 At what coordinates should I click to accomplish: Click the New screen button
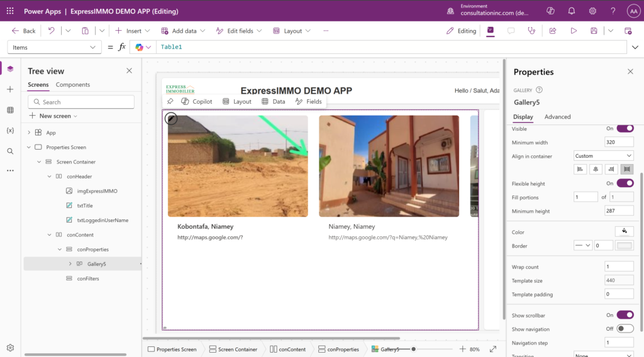pyautogui.click(x=53, y=116)
